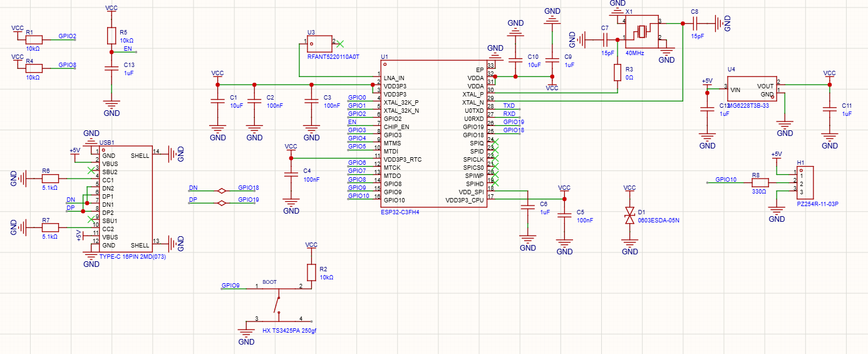The width and height of the screenshot is (868, 354).
Task: Select the X1 crystal symbol
Action: click(642, 31)
